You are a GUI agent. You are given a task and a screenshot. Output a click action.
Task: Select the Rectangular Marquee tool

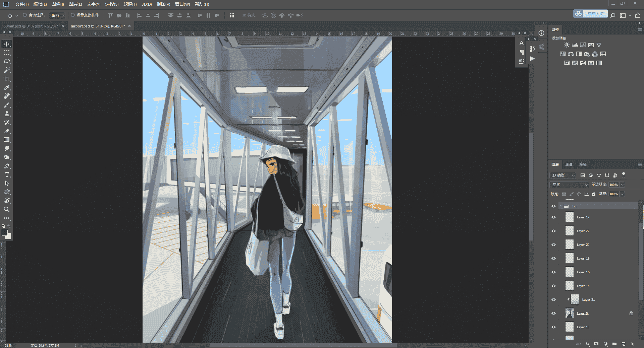(7, 53)
